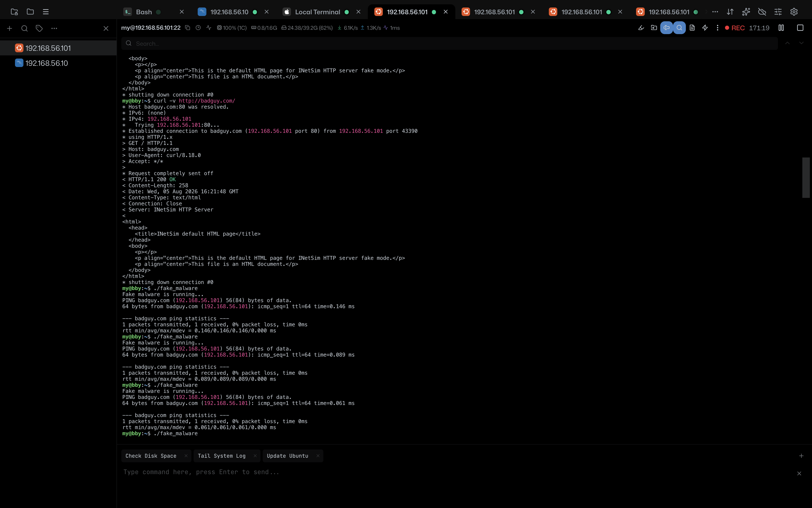Viewport: 812px width, 508px height.
Task: Toggle the cloud sync off icon
Action: [762, 12]
